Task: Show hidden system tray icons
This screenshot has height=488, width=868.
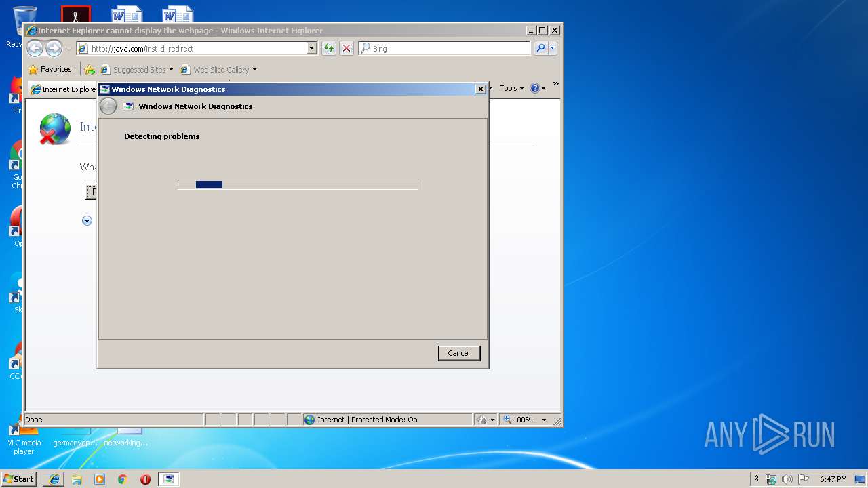Action: (756, 479)
